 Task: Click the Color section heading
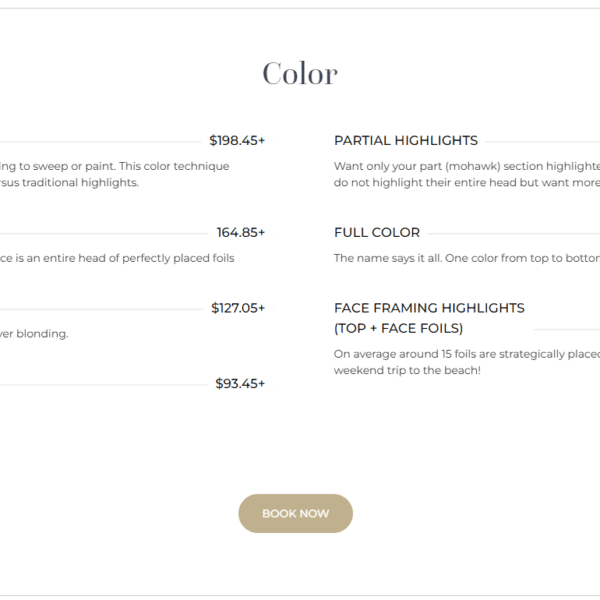pyautogui.click(x=300, y=73)
